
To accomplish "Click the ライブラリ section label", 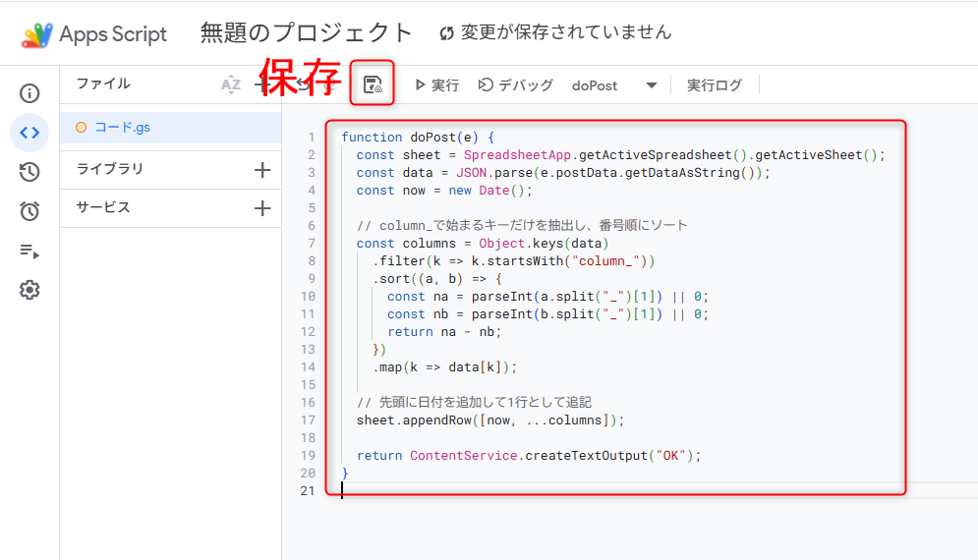I will (110, 169).
